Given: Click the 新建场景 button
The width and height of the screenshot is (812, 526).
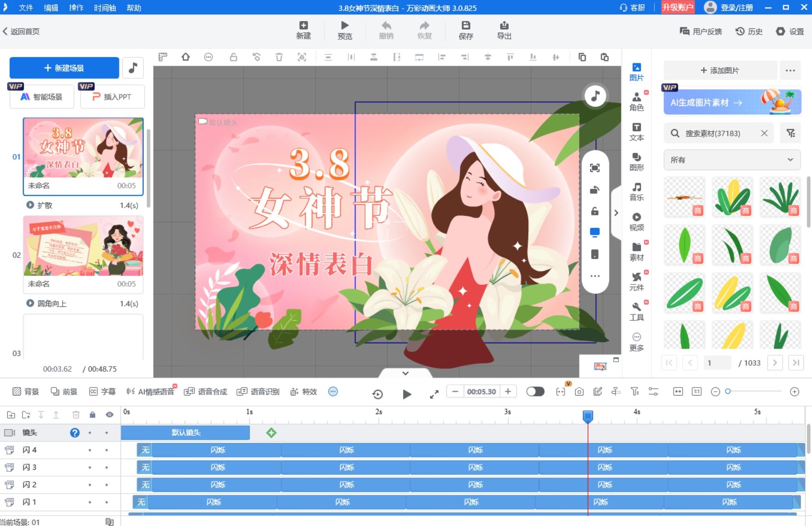Looking at the screenshot, I should 64,68.
